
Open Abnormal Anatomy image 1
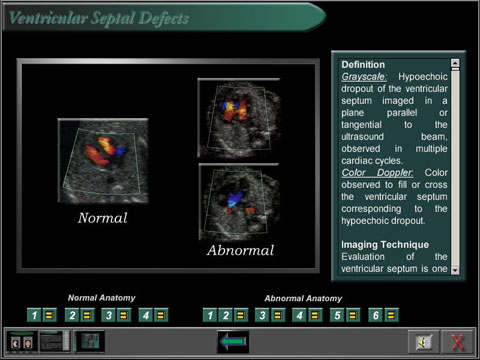[x=210, y=315]
